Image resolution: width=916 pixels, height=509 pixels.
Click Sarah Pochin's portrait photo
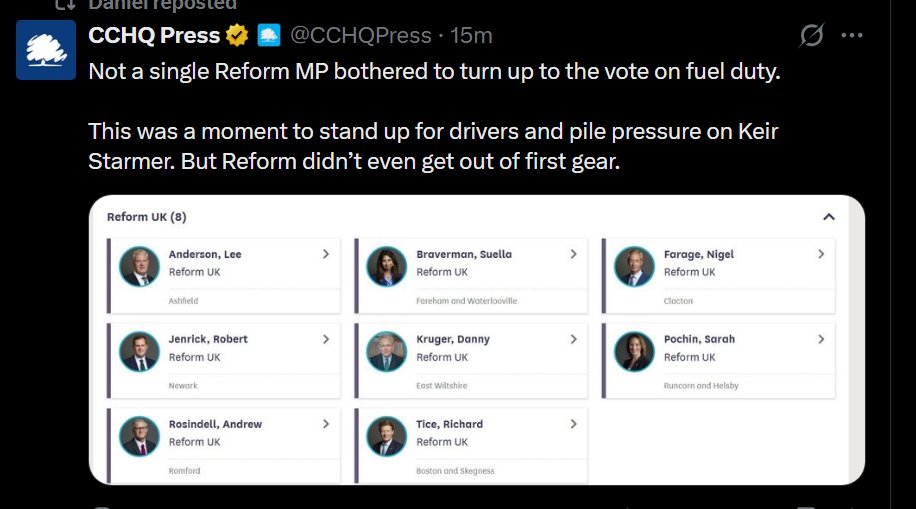point(634,352)
